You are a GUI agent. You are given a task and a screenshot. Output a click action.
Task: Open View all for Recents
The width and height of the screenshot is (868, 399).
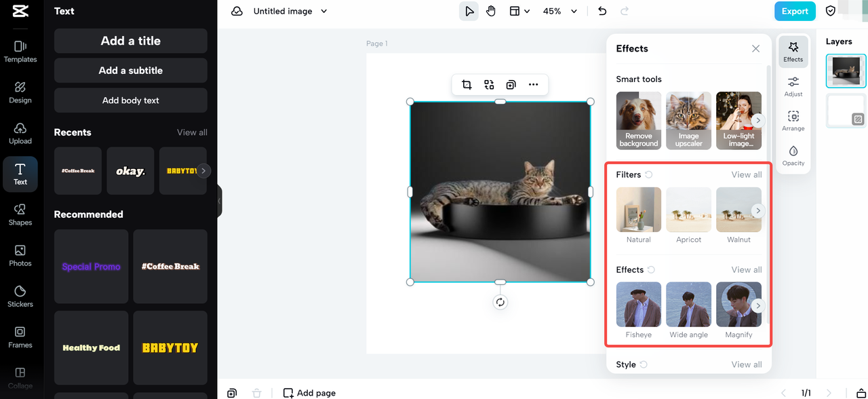(192, 132)
